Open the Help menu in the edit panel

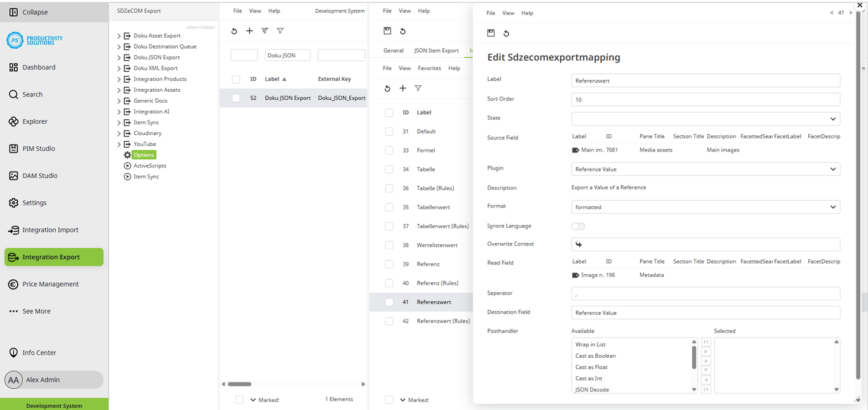pyautogui.click(x=527, y=13)
